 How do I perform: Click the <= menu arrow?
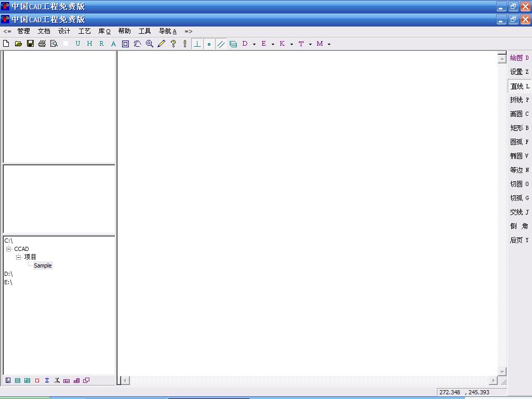click(x=7, y=31)
